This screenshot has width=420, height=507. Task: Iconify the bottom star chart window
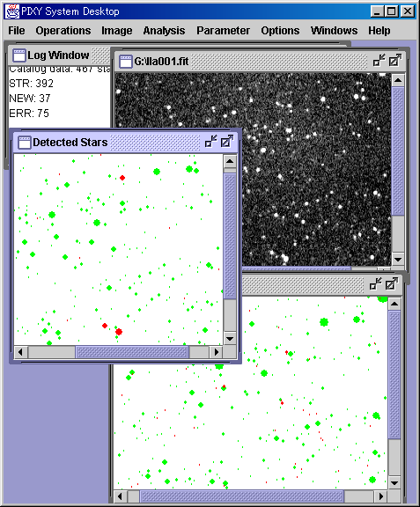pyautogui.click(x=376, y=284)
